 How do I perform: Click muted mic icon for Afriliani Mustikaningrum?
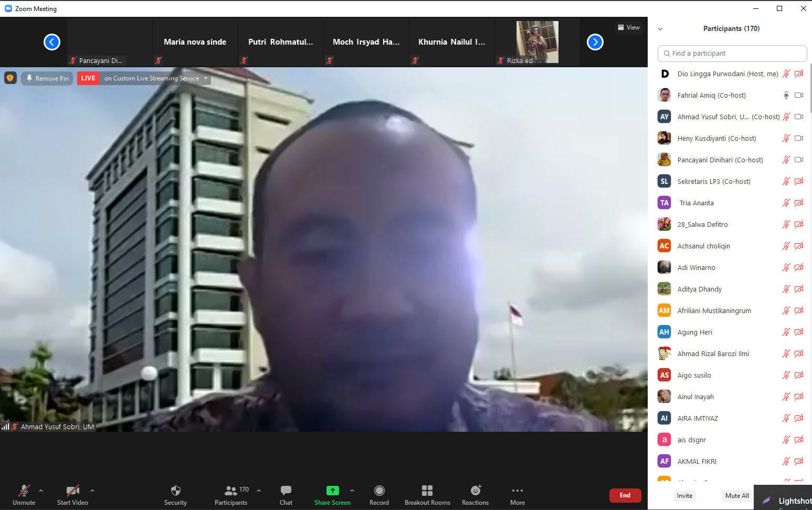point(786,310)
